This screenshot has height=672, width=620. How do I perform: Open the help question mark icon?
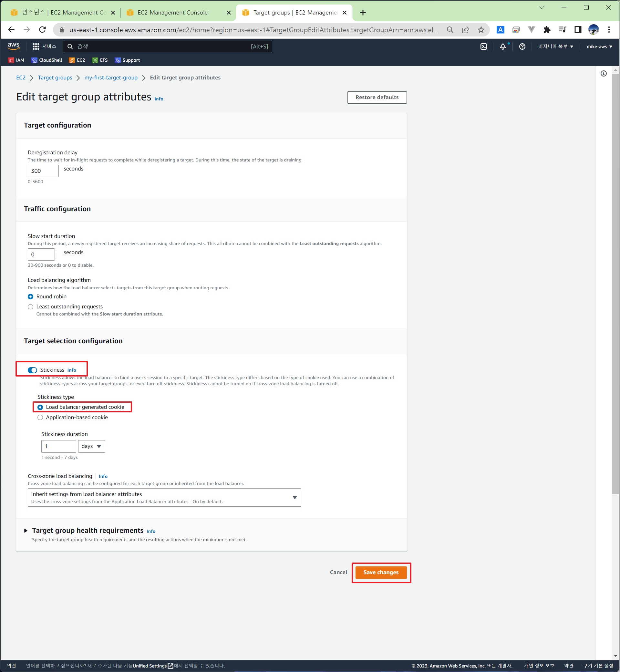click(522, 47)
